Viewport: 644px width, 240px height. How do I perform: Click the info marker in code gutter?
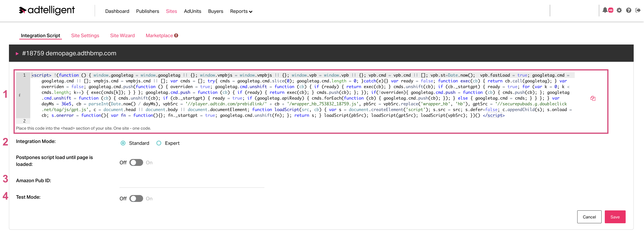(19, 95)
